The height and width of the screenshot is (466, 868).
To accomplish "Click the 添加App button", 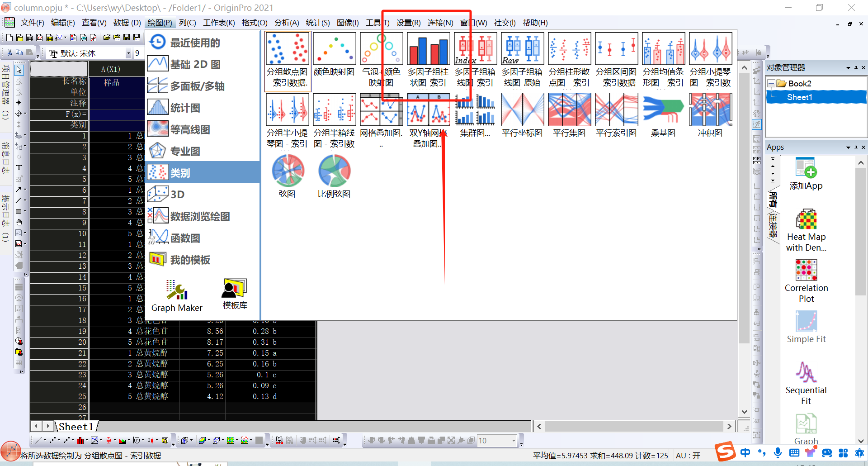I will point(806,174).
